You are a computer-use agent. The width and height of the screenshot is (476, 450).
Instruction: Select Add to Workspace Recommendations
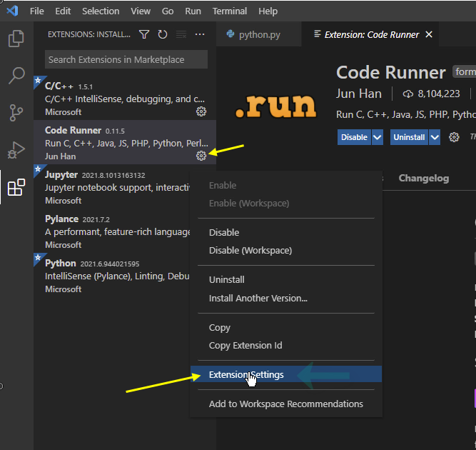[x=286, y=404]
